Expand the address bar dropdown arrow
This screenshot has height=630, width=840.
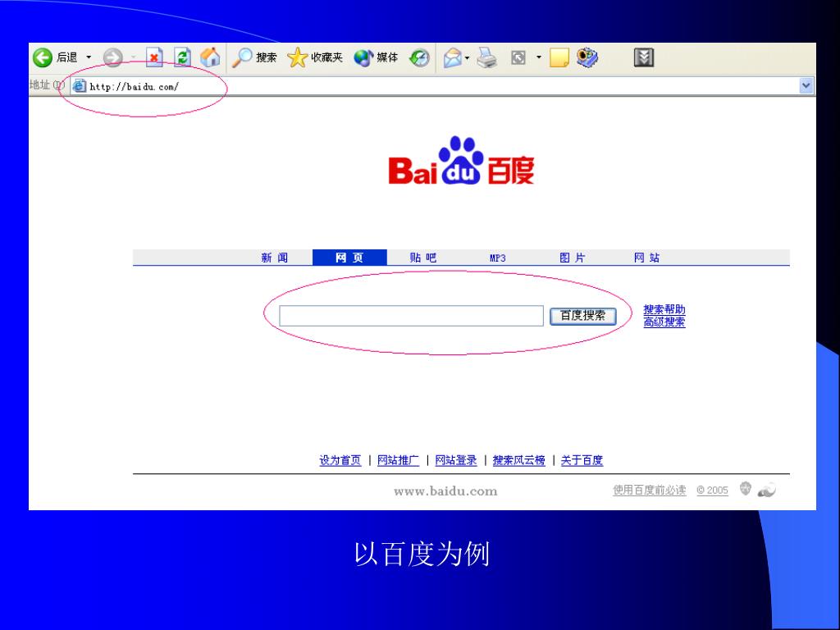(x=806, y=85)
